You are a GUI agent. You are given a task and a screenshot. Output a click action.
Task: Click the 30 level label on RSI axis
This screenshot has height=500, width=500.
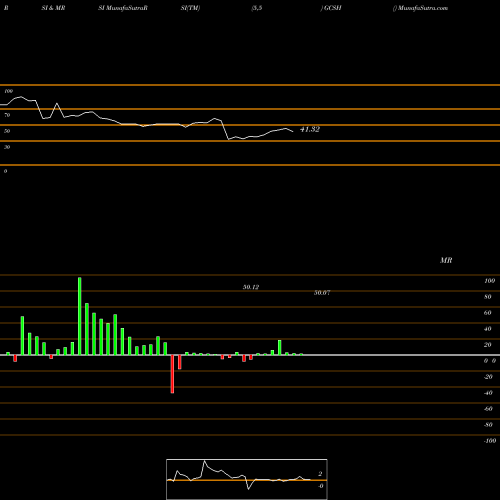(x=7, y=147)
